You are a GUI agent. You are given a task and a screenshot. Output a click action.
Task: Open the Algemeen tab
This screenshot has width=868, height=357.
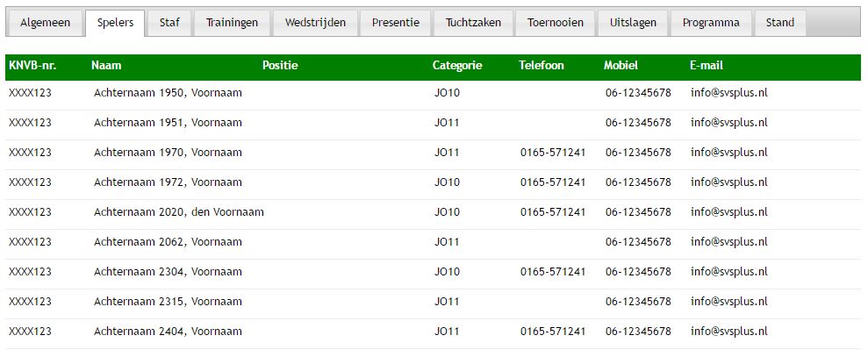45,22
